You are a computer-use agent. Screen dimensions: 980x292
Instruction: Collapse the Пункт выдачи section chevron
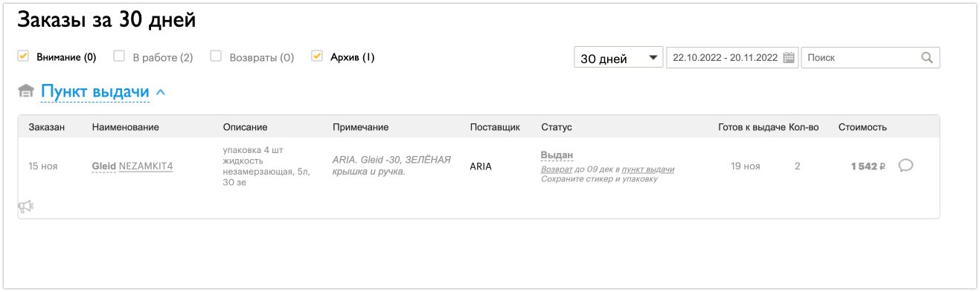[161, 92]
